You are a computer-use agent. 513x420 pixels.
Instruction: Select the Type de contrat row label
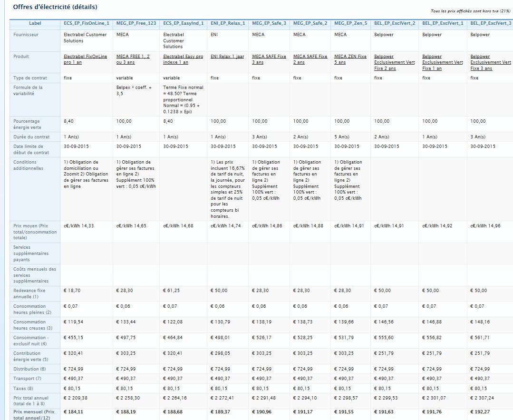point(30,78)
